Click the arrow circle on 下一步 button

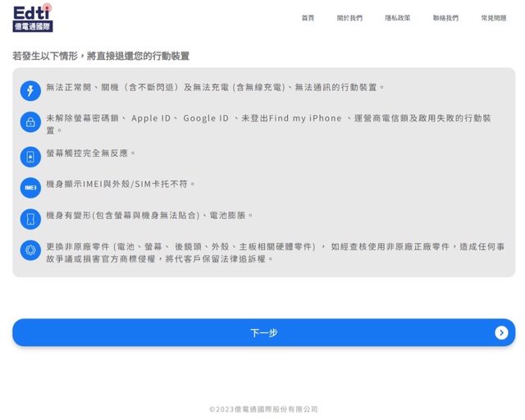(x=501, y=332)
